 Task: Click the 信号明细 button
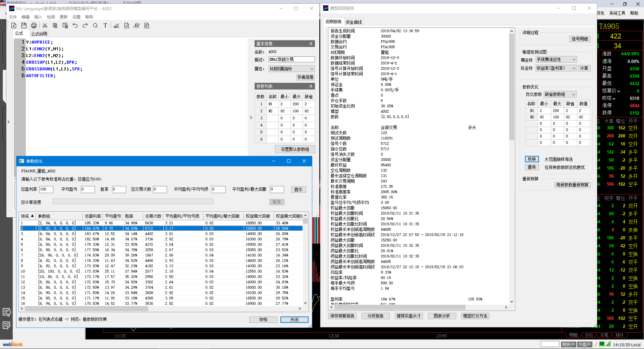click(x=580, y=39)
